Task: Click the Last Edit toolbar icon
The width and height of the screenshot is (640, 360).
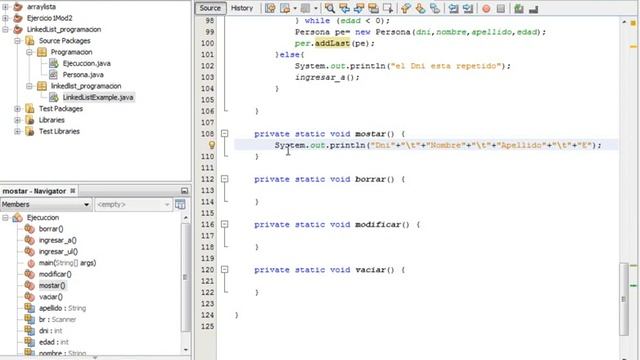Action: point(270,8)
